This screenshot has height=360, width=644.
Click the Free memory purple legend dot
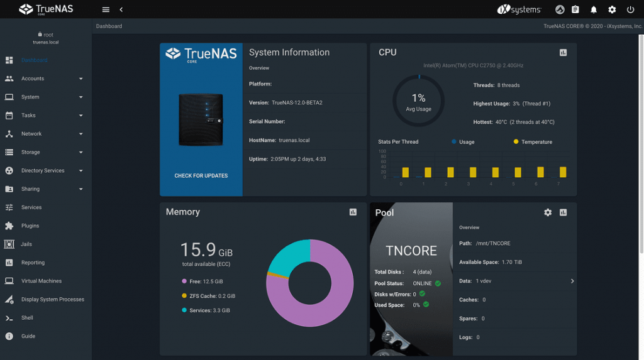184,281
